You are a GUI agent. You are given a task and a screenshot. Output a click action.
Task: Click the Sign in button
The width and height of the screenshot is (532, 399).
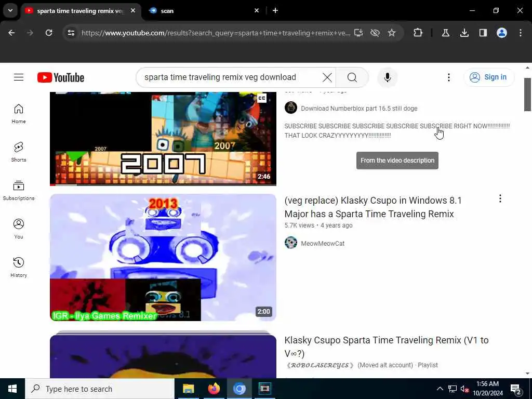[x=489, y=77]
